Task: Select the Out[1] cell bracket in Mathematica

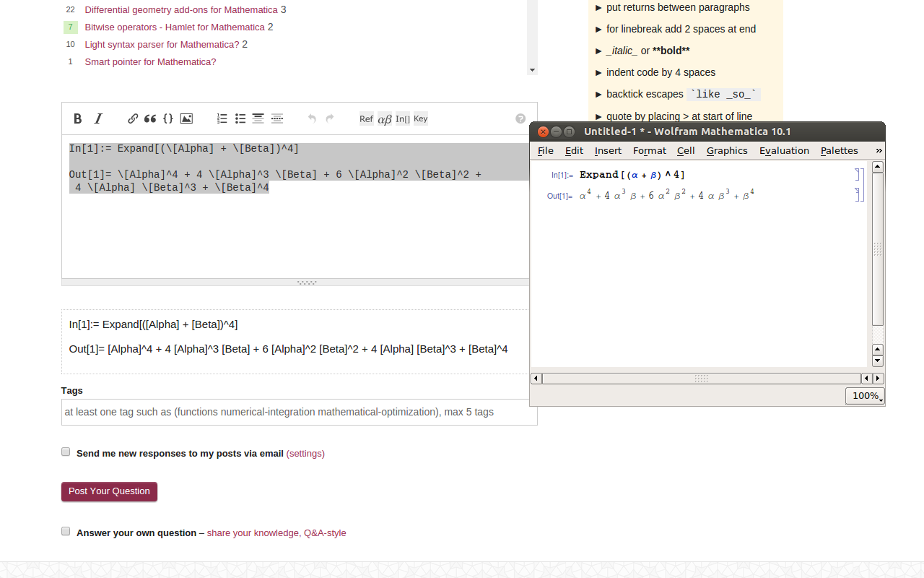Action: (858, 194)
